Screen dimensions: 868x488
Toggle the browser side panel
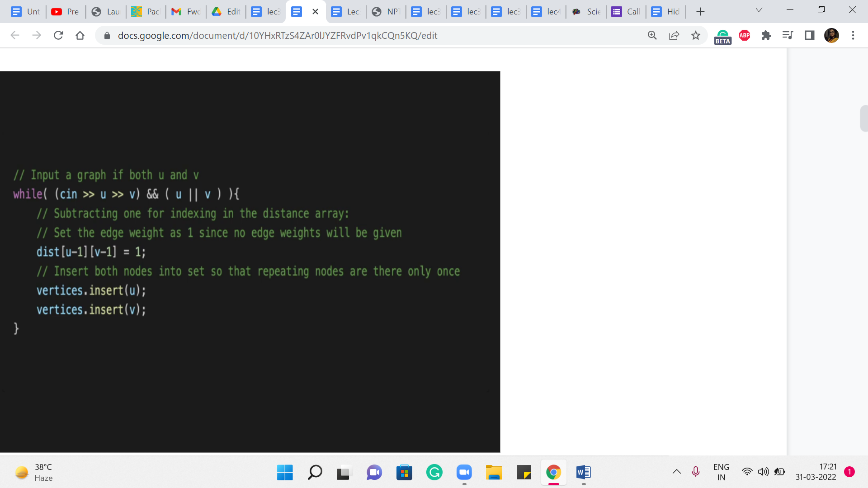coord(809,35)
